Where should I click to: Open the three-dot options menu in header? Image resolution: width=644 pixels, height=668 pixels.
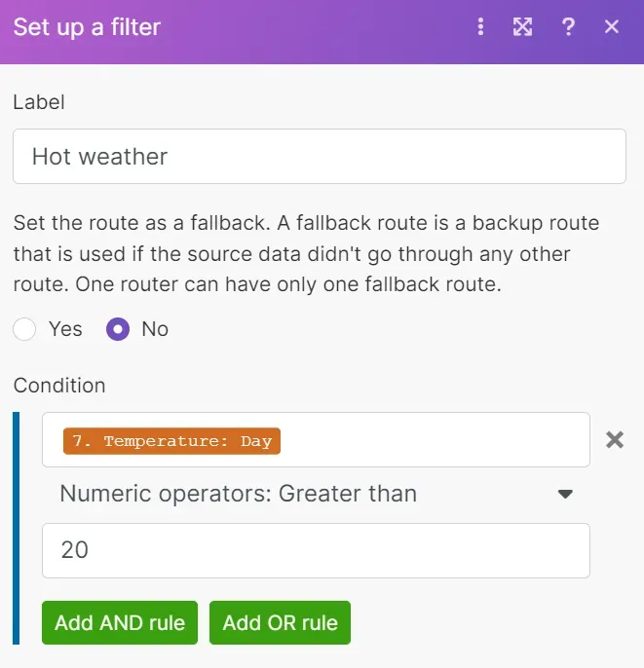480,27
